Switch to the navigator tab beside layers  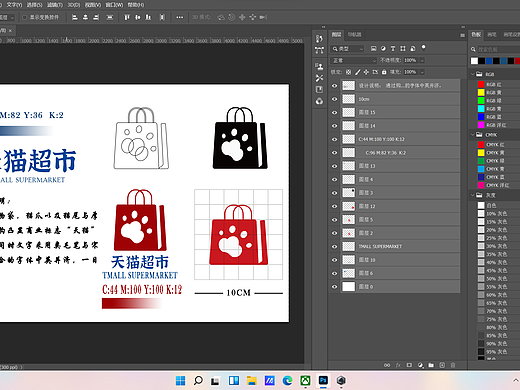(354, 34)
